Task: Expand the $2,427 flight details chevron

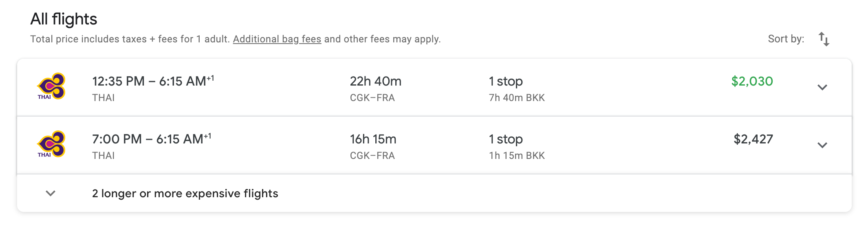Action: point(822,145)
